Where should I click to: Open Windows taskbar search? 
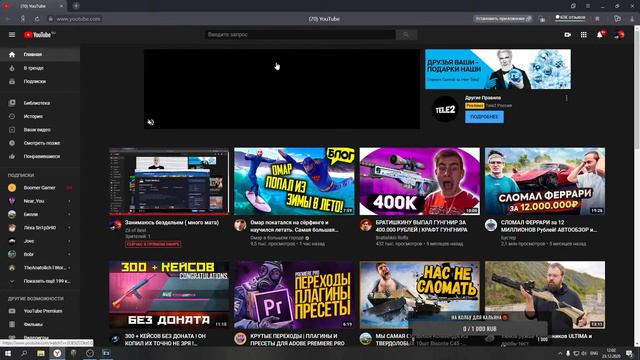(24, 353)
